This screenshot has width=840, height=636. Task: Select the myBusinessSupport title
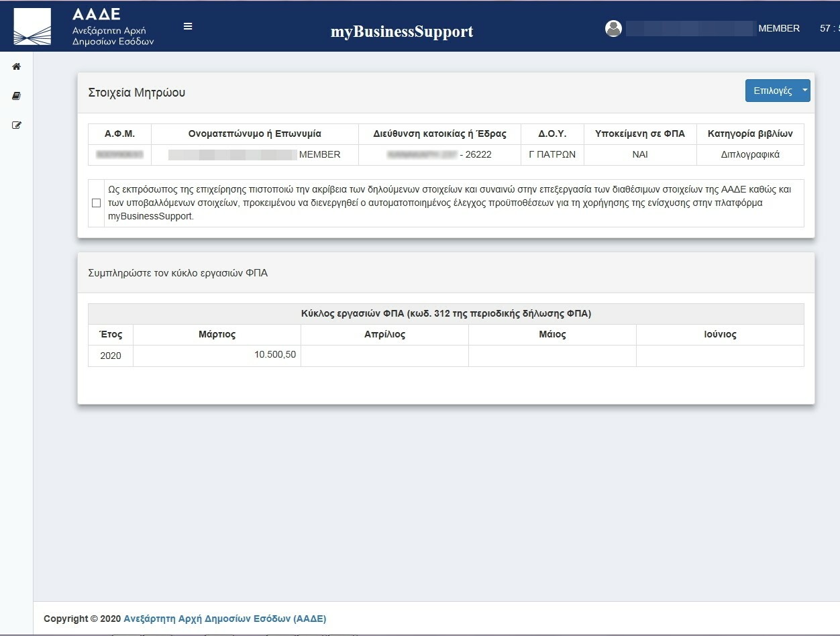tap(401, 31)
